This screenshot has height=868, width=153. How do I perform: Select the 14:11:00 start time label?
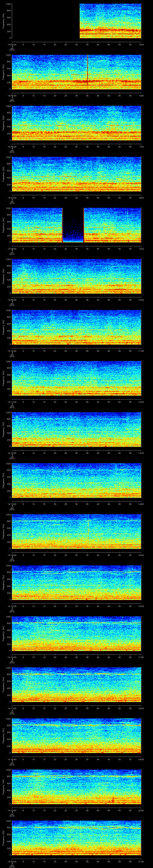coord(12,402)
